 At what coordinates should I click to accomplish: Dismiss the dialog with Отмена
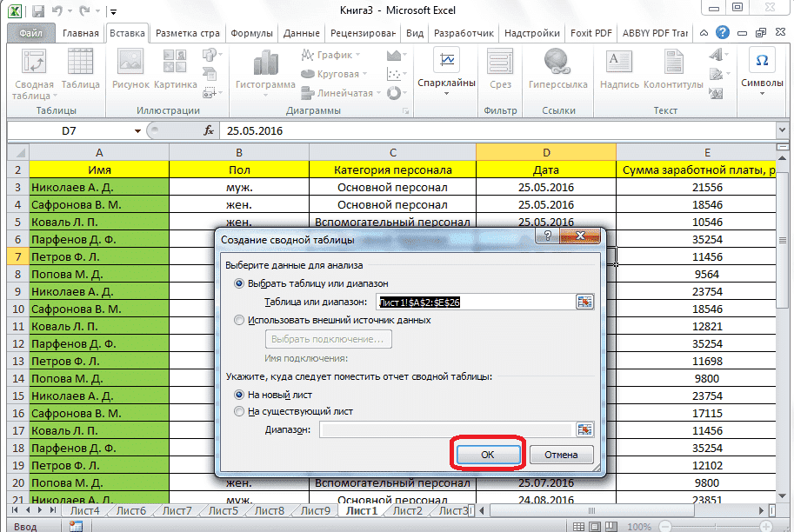(561, 454)
